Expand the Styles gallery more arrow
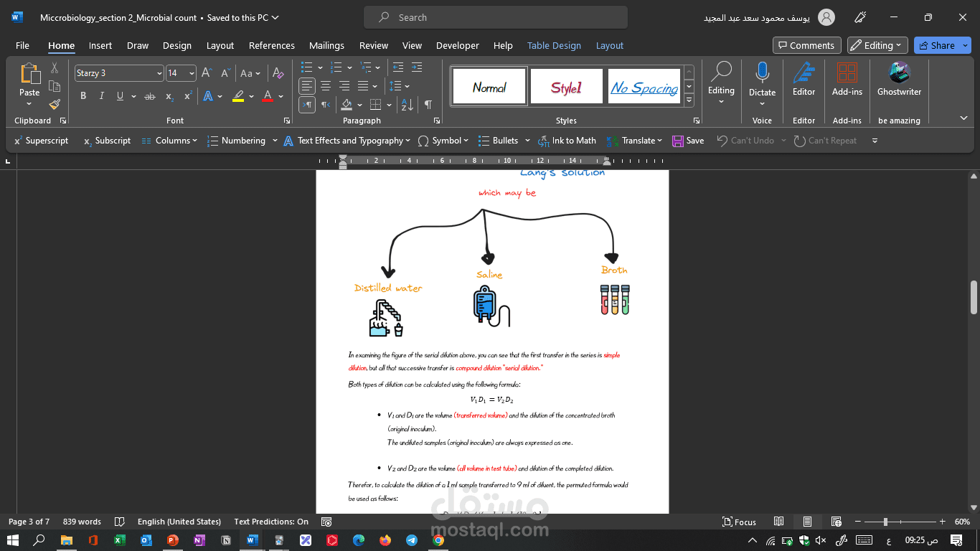The width and height of the screenshot is (980, 551). 689,100
